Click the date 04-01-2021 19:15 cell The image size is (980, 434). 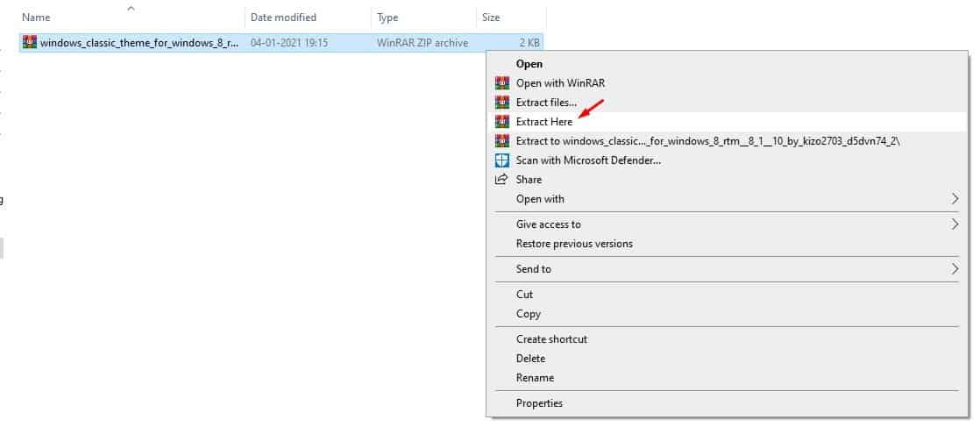[288, 43]
